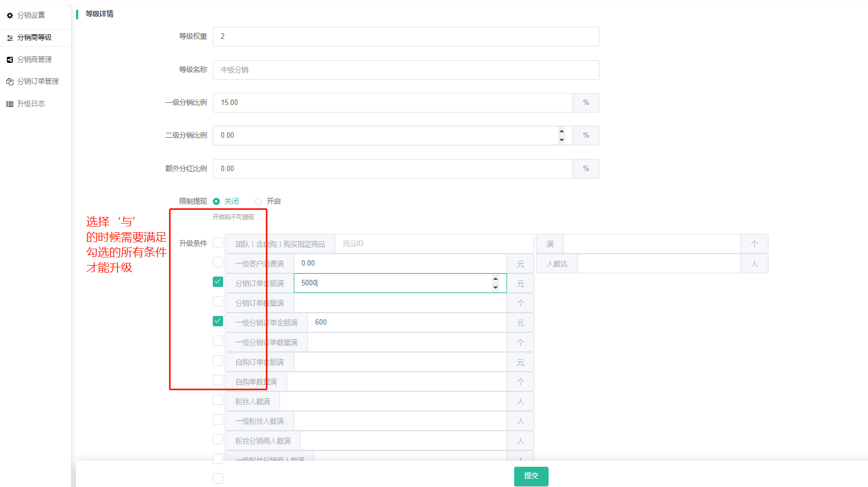The image size is (868, 487).
Task: Click the 商品ID input field
Action: [434, 244]
